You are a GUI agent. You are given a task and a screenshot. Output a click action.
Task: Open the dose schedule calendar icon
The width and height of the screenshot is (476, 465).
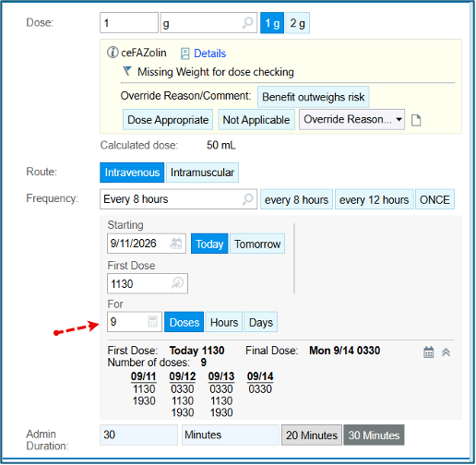click(428, 352)
